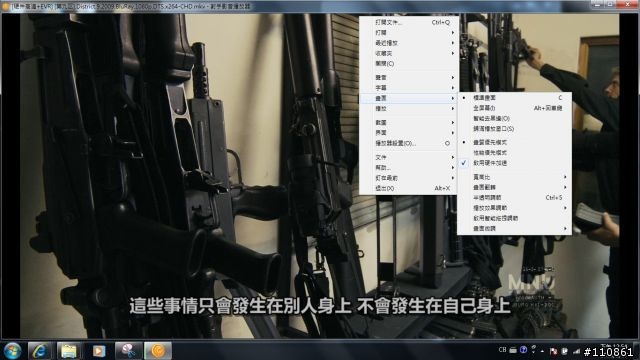Open Windows Explorer folder taskbar icon

69,351
